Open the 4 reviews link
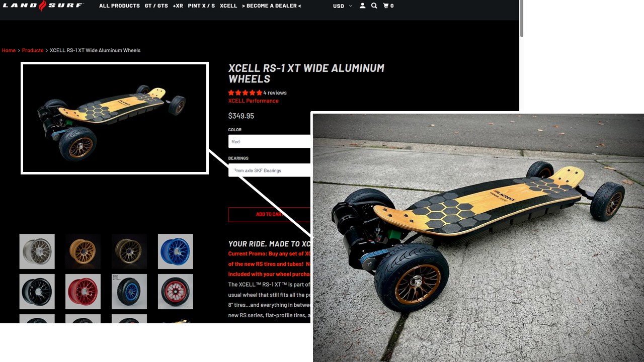 [275, 93]
